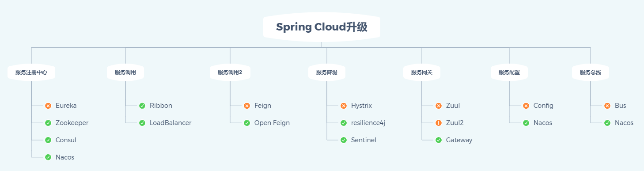Click the Open Feign leaf node text
644x171 pixels.
[x=272, y=123]
